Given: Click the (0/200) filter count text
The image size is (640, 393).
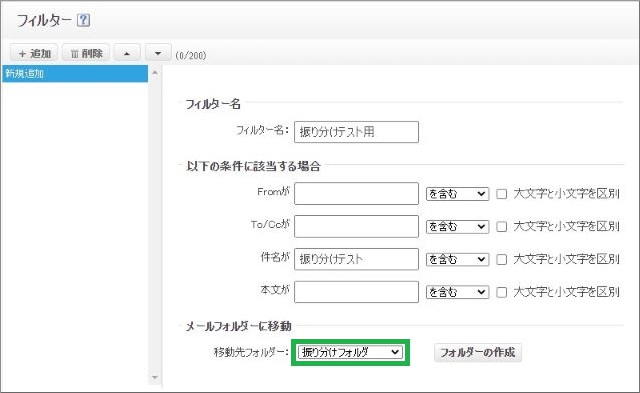Looking at the screenshot, I should 191,56.
